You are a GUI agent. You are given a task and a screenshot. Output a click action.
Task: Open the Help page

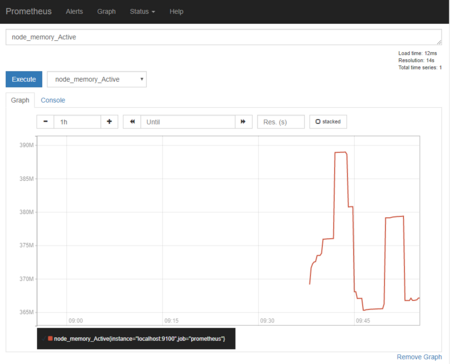point(176,11)
